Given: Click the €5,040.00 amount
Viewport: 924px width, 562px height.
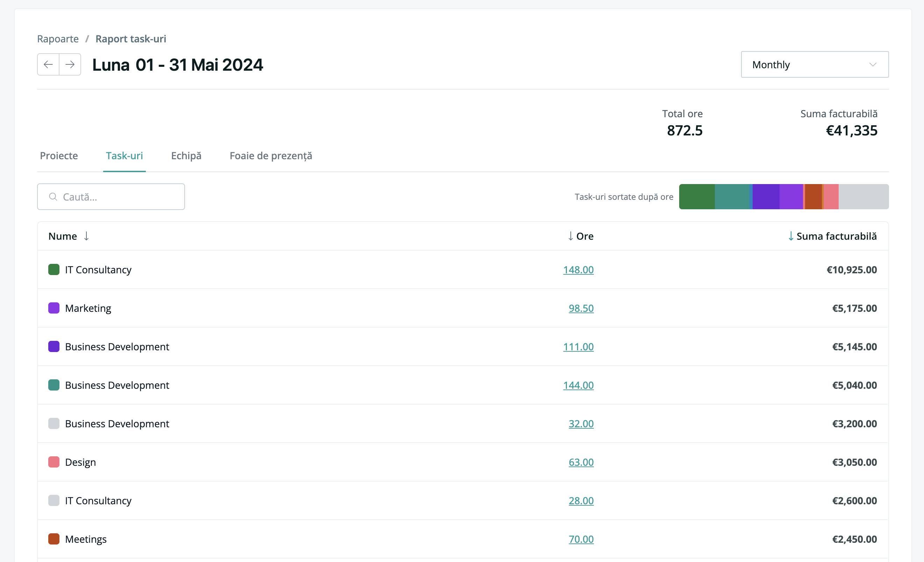Looking at the screenshot, I should click(855, 385).
